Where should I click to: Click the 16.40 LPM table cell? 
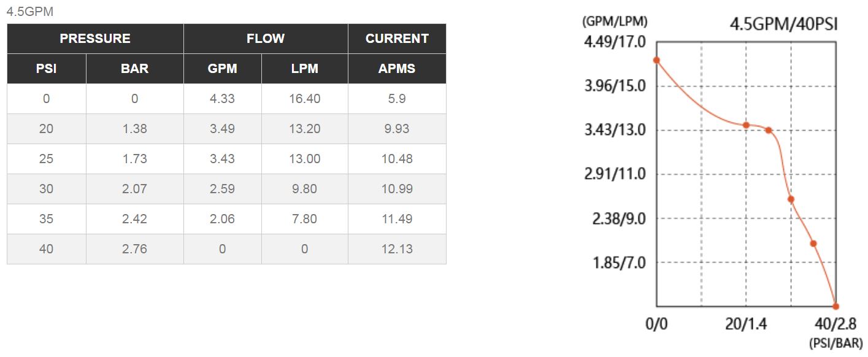tap(305, 99)
